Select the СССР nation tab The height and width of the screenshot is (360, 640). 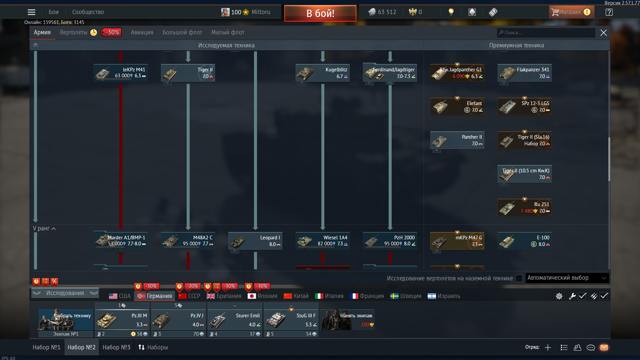point(190,296)
